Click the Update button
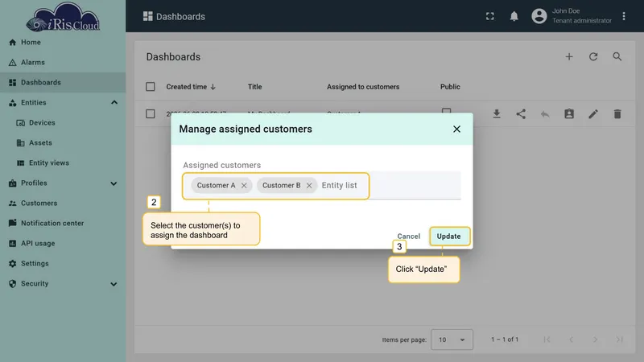The height and width of the screenshot is (362, 644). [x=449, y=237]
